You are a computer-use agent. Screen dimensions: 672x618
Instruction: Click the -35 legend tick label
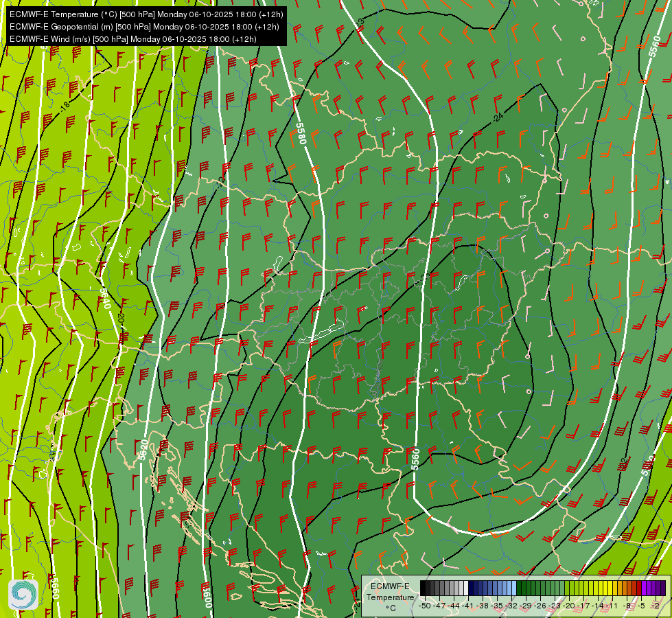point(497,606)
